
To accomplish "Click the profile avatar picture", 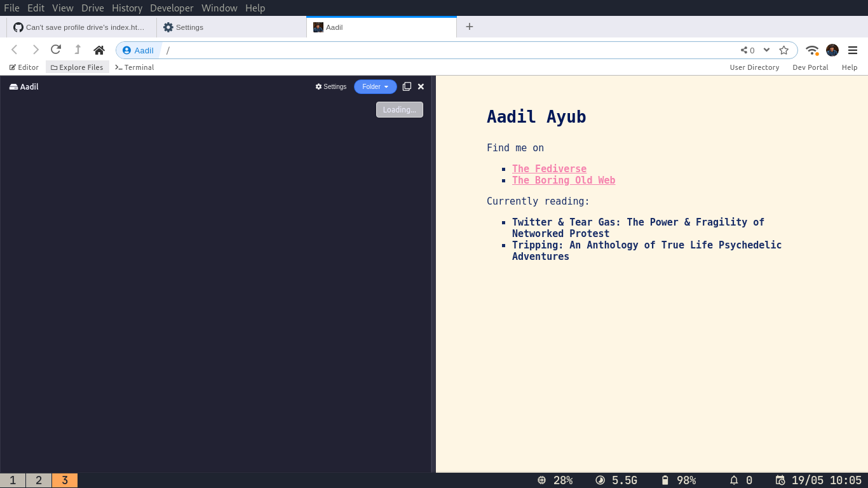I will click(x=832, y=50).
